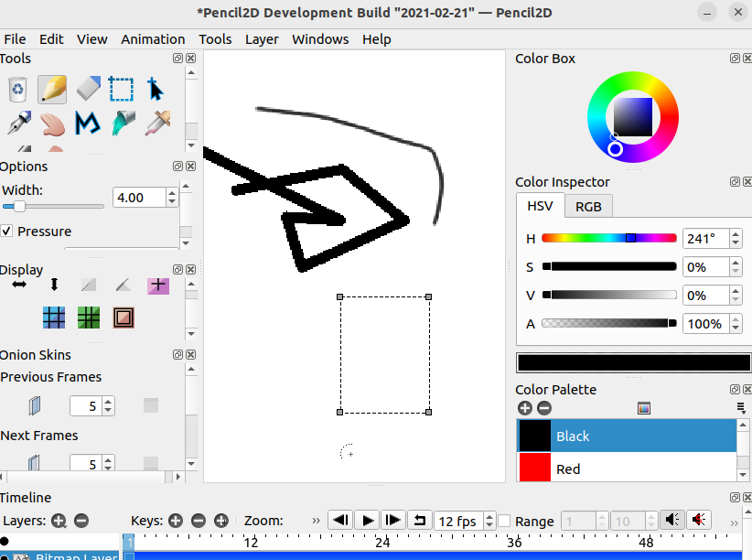The image size is (752, 560).
Task: Adjust the Hue slider
Action: click(x=609, y=238)
